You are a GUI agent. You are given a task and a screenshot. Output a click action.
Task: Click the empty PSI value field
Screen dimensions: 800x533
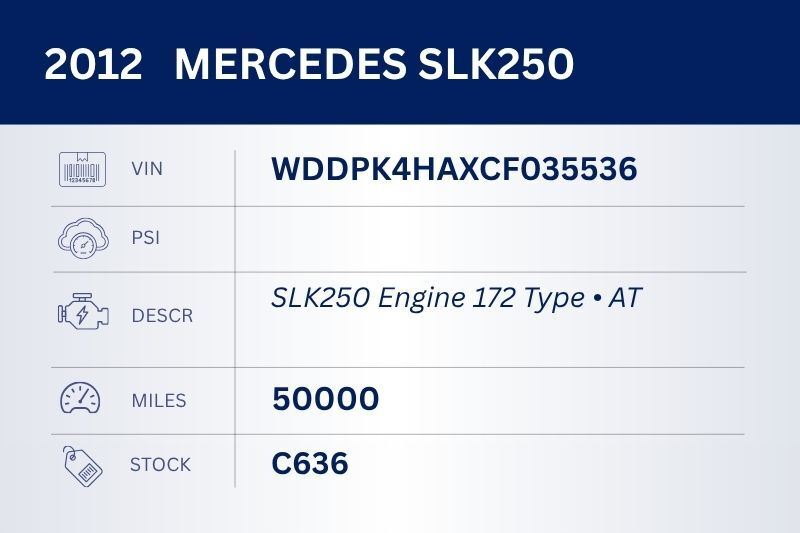[490, 239]
